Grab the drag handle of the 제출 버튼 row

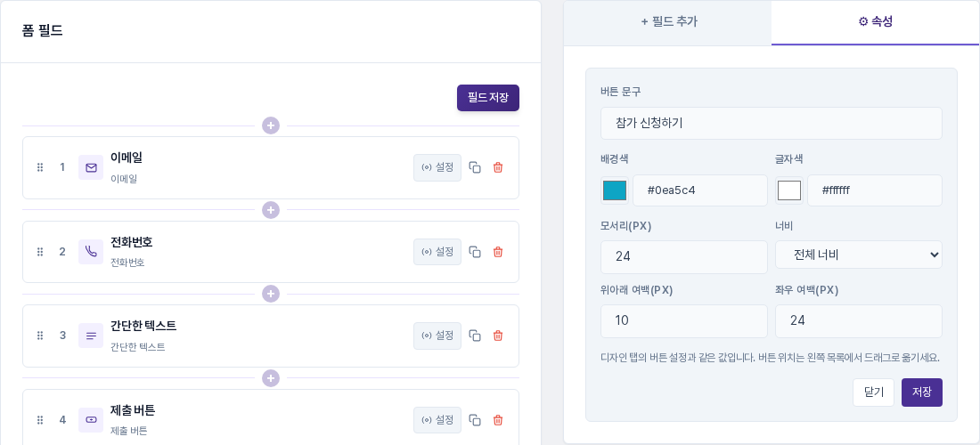tap(40, 420)
